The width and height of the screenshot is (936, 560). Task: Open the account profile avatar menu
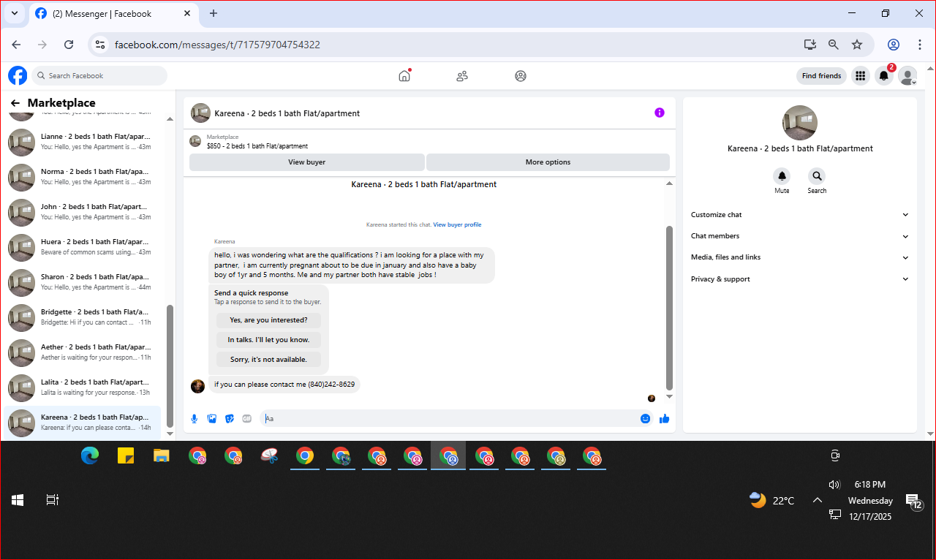point(907,75)
